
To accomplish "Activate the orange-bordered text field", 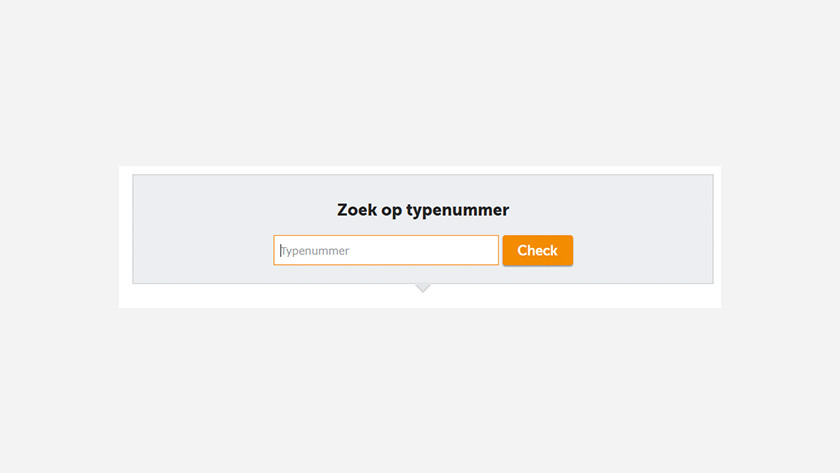I will (386, 250).
